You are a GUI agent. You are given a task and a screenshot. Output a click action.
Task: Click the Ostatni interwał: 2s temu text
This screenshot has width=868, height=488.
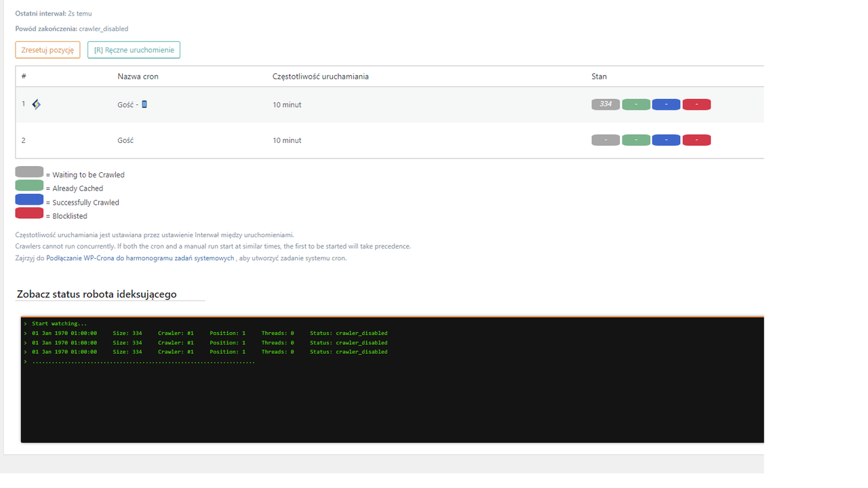point(54,14)
